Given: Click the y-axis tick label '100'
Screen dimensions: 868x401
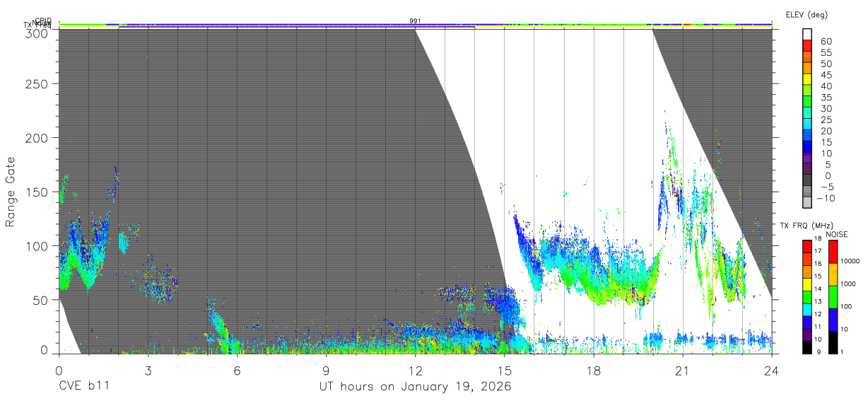Looking at the screenshot, I should (37, 245).
